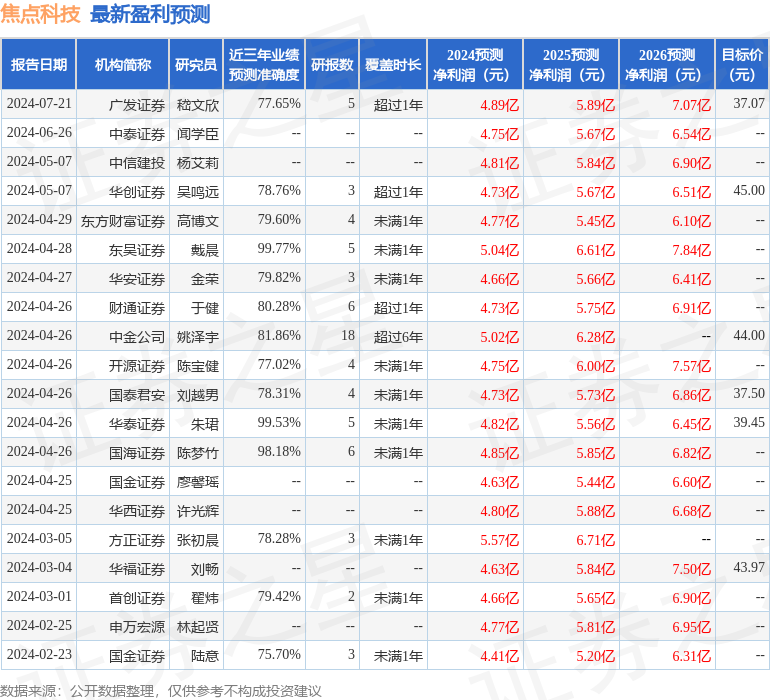Screen dimensions: 770x700
Task: Click the date 2024-07-21
Action: 39,104
